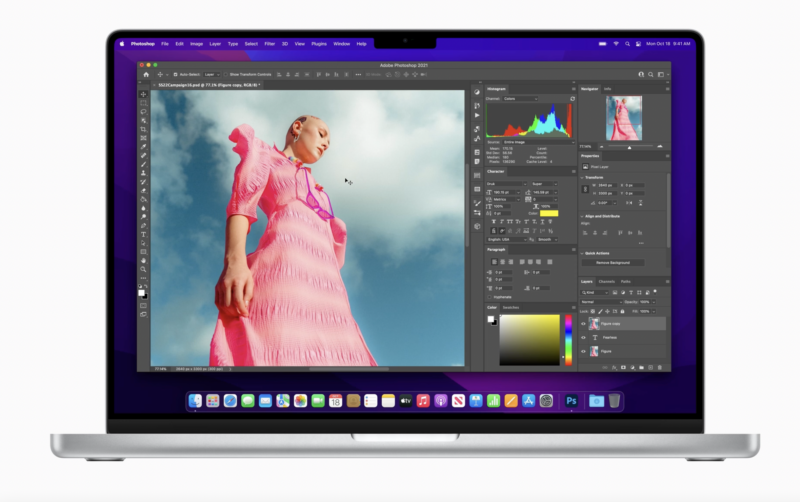Click the Remove Background button
Image resolution: width=800 pixels, height=502 pixels.
pyautogui.click(x=613, y=262)
